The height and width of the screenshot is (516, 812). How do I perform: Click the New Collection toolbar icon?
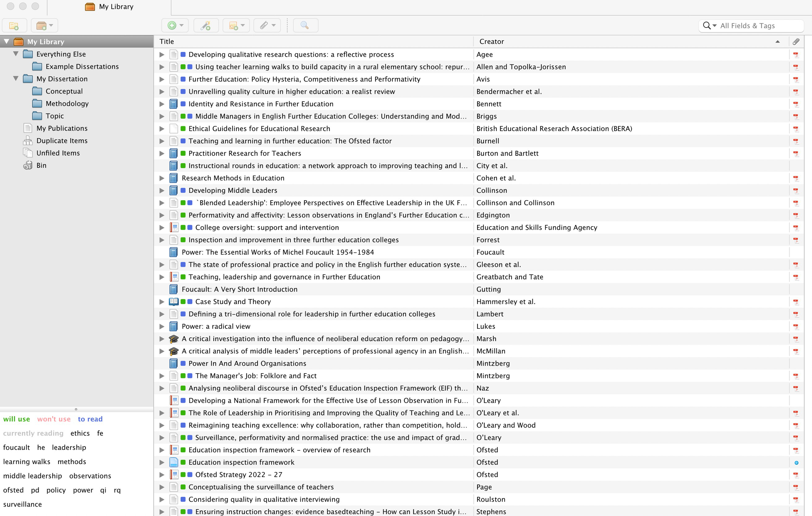pyautogui.click(x=14, y=26)
